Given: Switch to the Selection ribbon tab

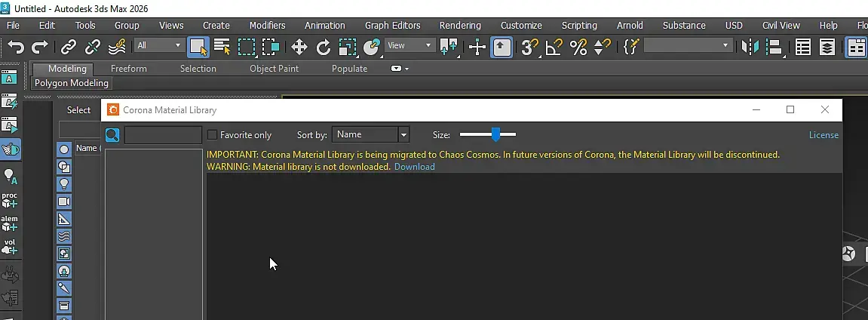Looking at the screenshot, I should [x=198, y=69].
